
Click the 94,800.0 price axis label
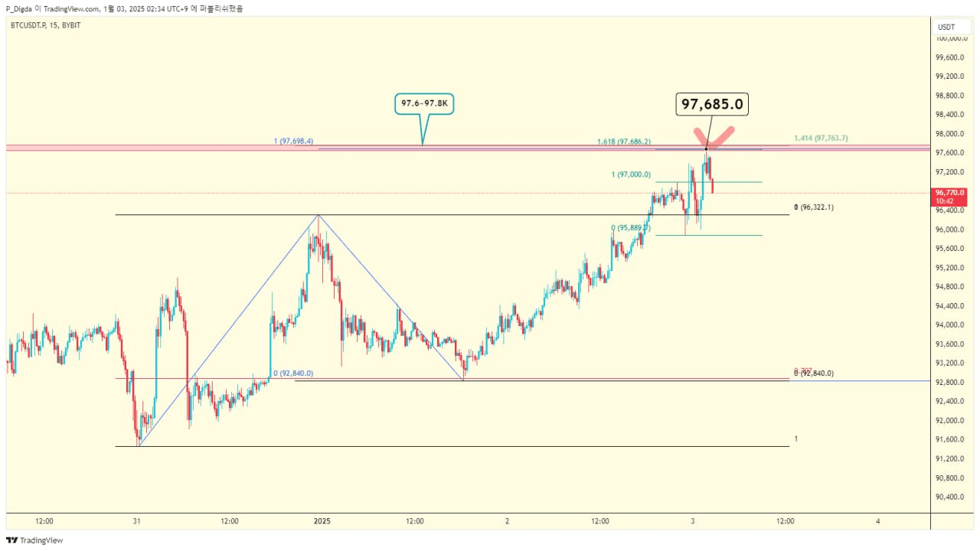948,287
